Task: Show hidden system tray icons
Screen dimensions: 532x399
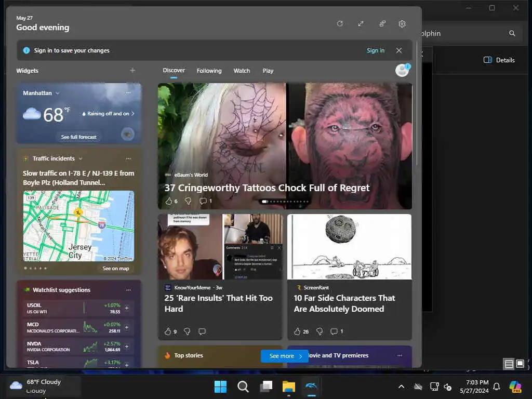Action: [402, 387]
